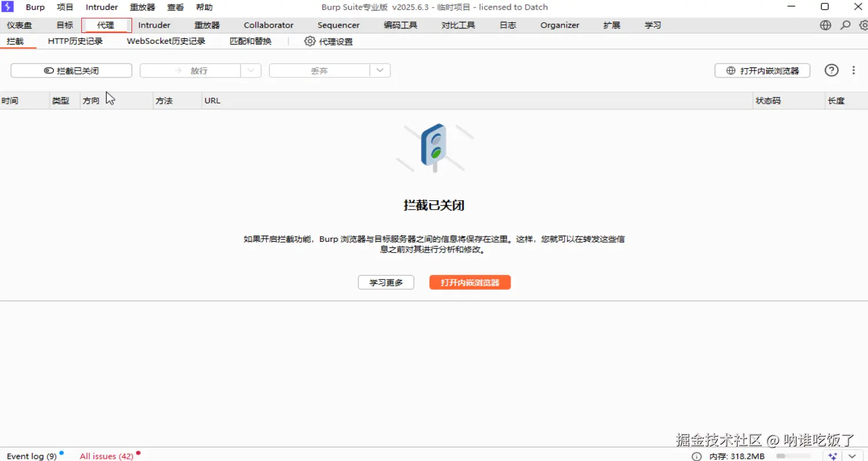Viewport: 868px width, 461px height.
Task: Open the 查看 menu
Action: [x=175, y=8]
